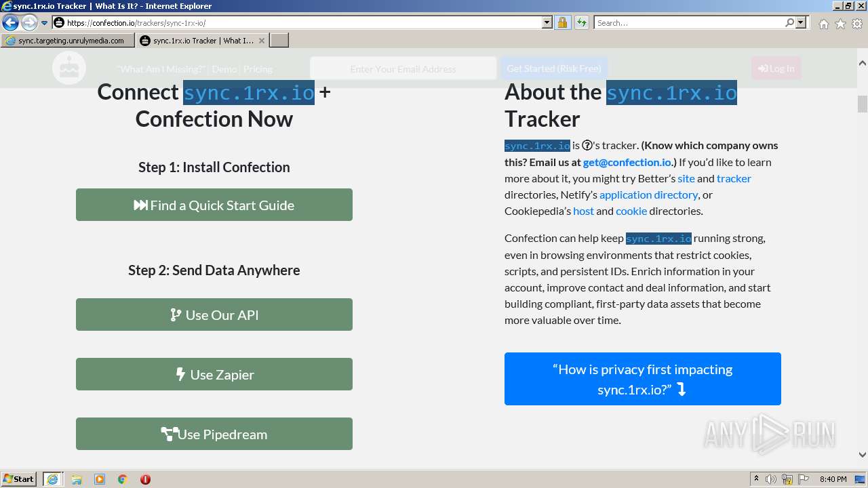Open the "What Am I Missing?" link
The image size is (868, 488).
tap(161, 69)
